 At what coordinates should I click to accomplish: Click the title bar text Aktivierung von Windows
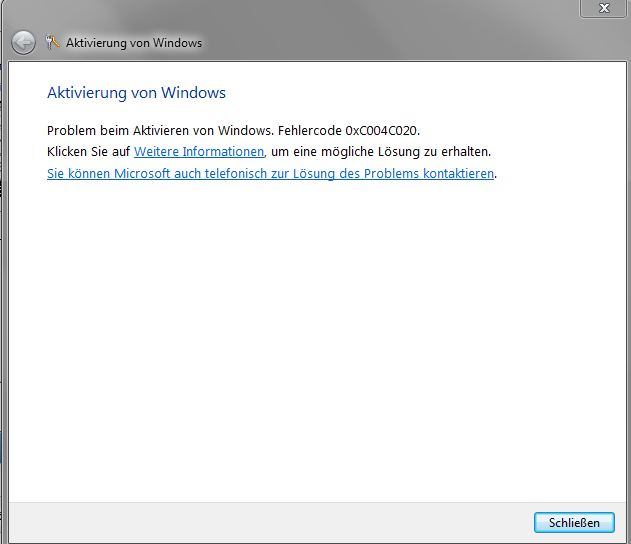[x=134, y=43]
